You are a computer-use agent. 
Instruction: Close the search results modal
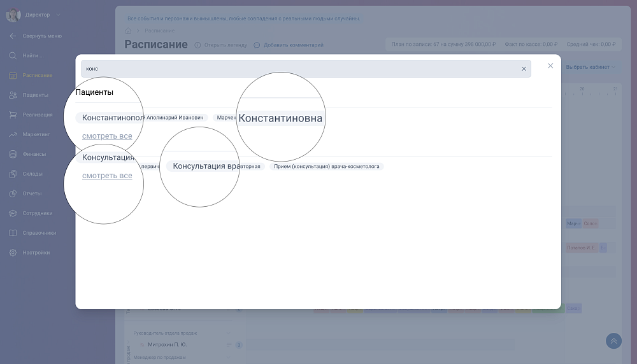tap(550, 66)
